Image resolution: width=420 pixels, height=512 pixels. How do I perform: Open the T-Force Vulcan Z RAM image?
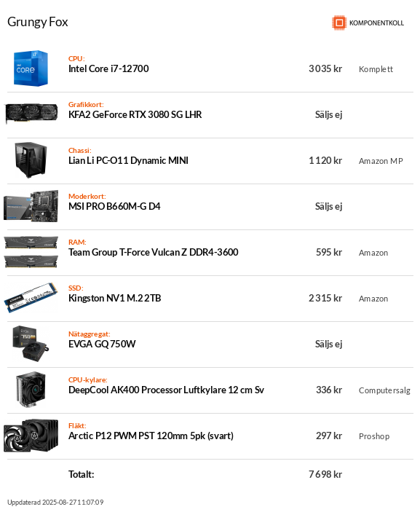click(x=31, y=252)
